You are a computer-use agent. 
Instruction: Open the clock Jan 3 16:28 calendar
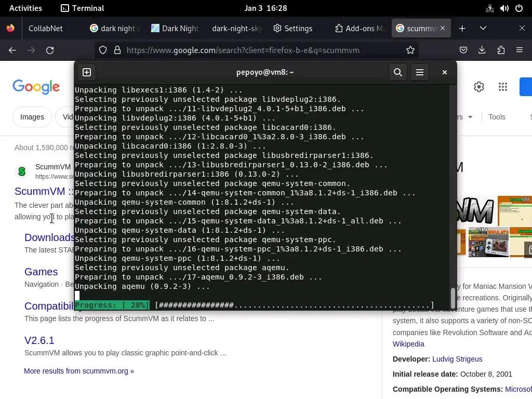click(x=265, y=8)
